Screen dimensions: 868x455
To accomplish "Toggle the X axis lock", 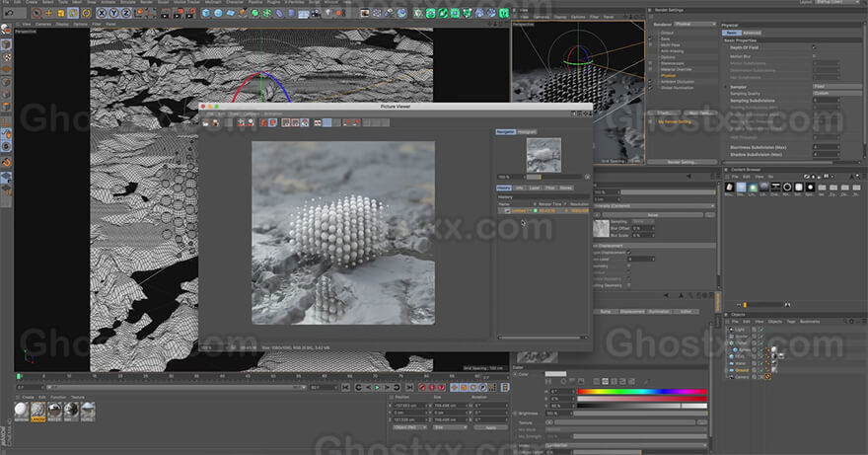I will pyautogui.click(x=102, y=13).
